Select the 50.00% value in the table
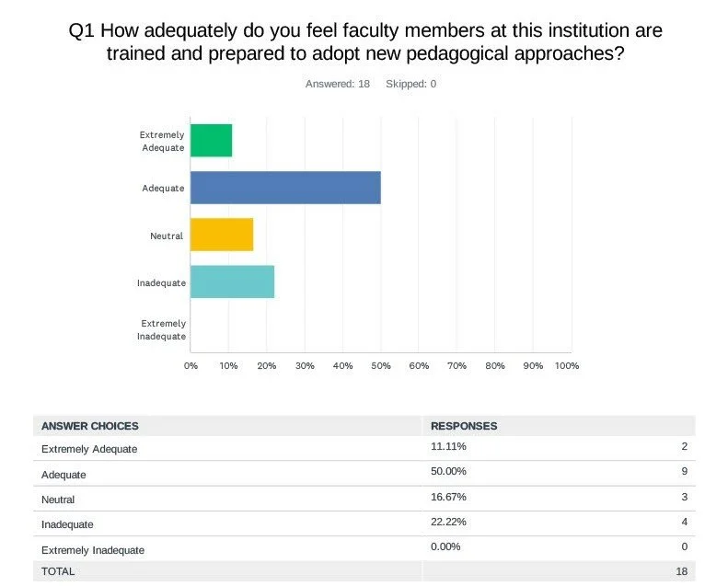This screenshot has width=728, height=586. coord(448,471)
